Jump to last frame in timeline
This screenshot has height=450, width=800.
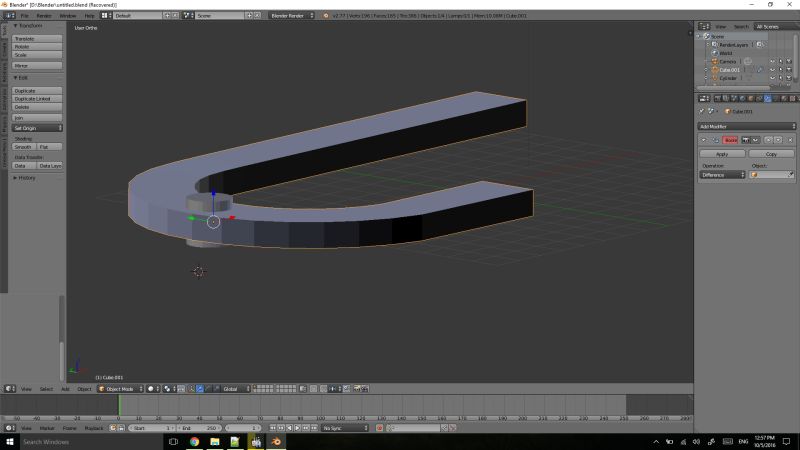point(314,428)
